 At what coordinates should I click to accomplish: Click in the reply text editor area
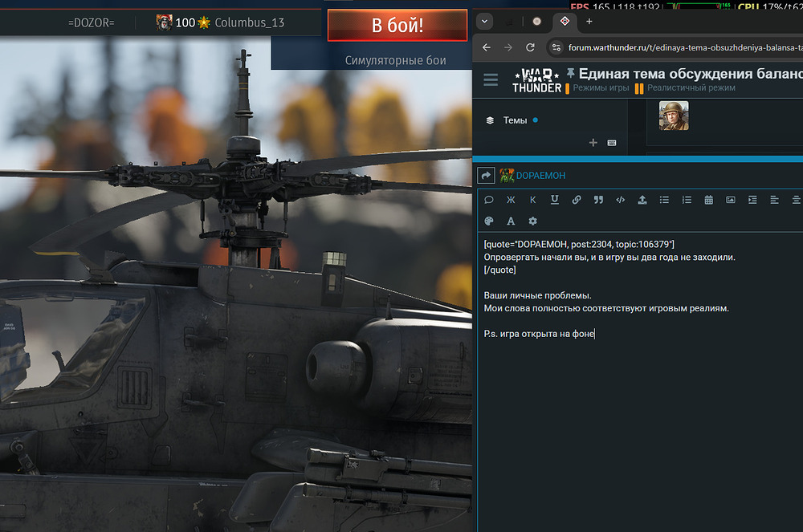(640, 382)
